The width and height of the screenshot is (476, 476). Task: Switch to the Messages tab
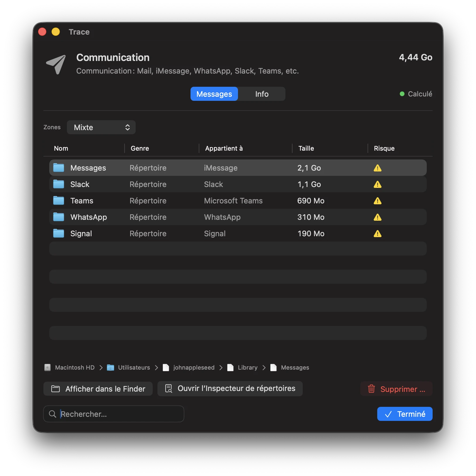point(214,94)
